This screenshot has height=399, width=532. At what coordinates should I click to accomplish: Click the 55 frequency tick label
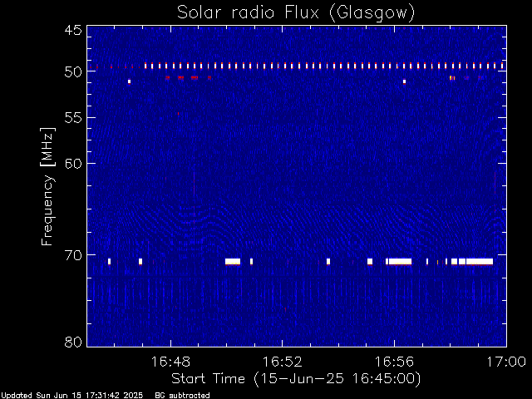[73, 118]
